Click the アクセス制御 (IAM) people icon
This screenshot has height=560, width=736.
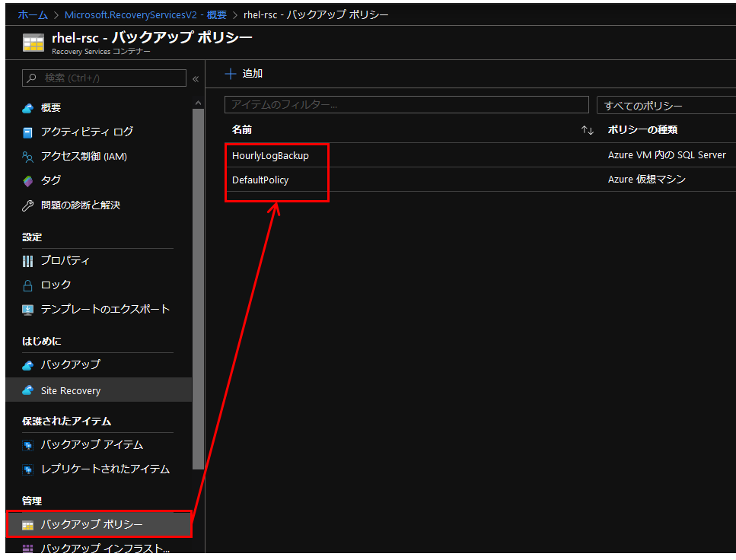27,157
